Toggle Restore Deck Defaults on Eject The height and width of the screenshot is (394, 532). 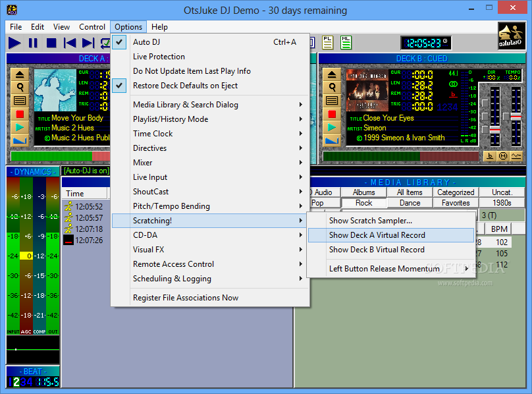coord(210,86)
